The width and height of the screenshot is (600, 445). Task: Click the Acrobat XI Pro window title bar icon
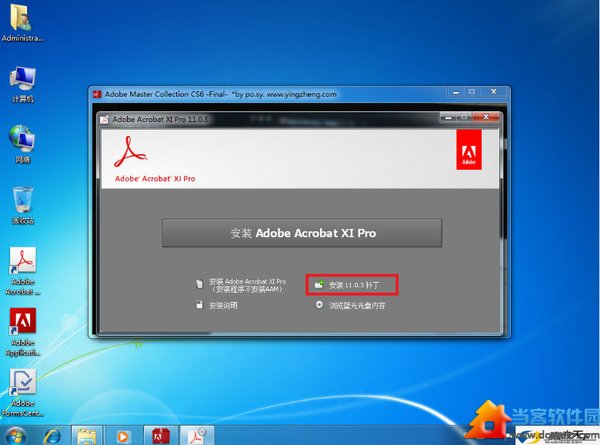coord(104,120)
